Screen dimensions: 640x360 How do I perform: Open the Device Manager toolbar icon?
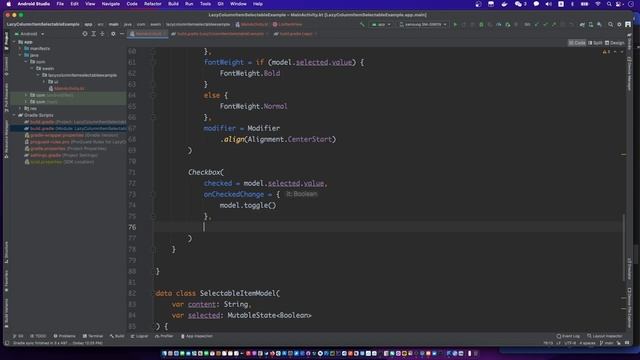coord(591,24)
